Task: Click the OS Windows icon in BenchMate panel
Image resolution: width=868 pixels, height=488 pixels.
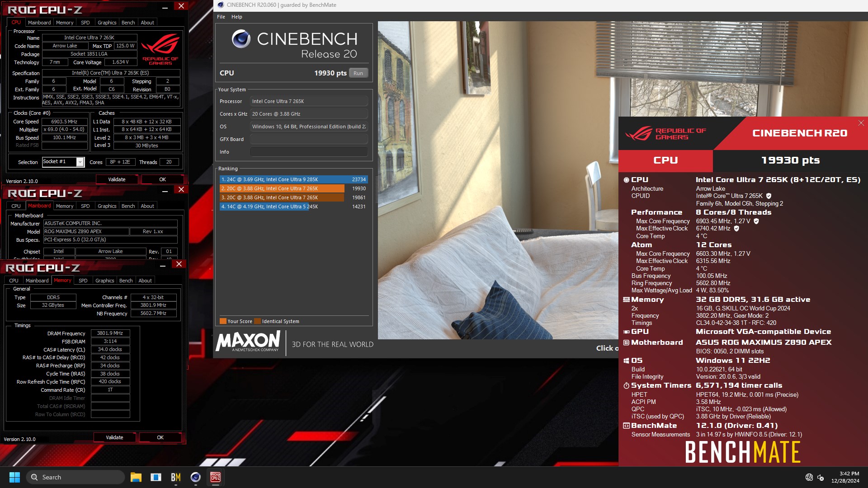Action: coord(626,361)
